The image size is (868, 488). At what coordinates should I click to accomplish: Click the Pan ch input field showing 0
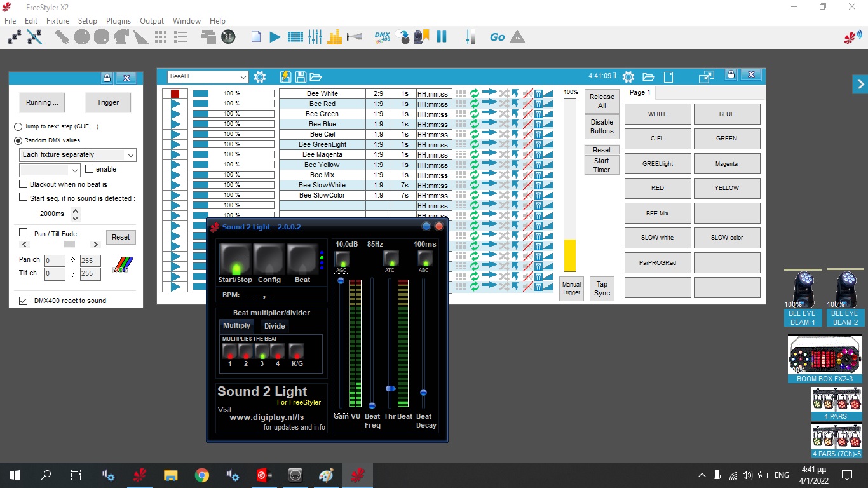(x=55, y=261)
